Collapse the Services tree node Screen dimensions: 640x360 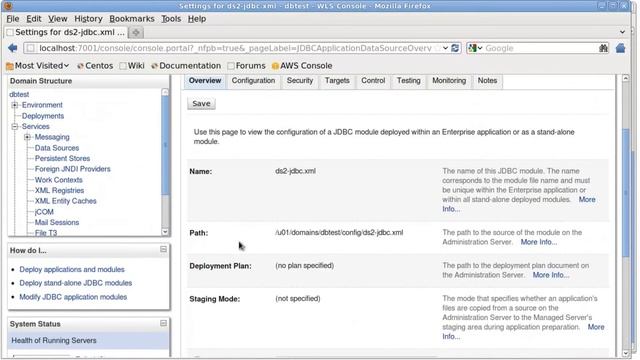pyautogui.click(x=15, y=127)
